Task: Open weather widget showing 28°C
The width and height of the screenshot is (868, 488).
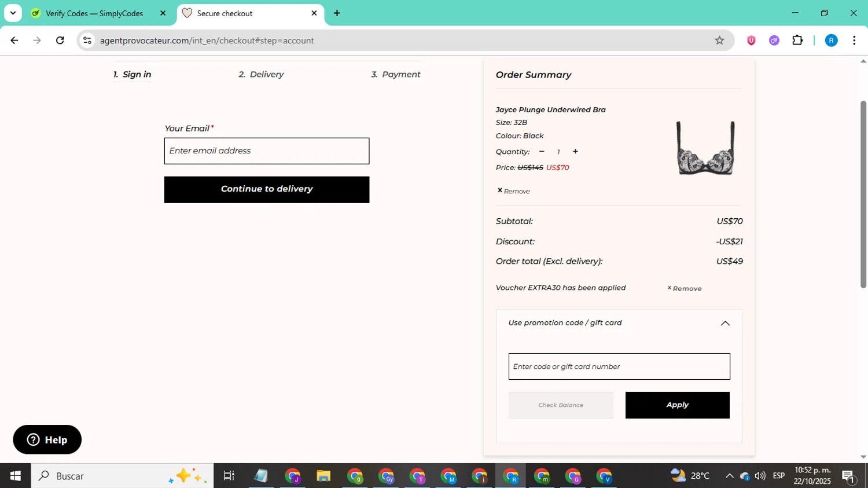Action: [x=690, y=476]
